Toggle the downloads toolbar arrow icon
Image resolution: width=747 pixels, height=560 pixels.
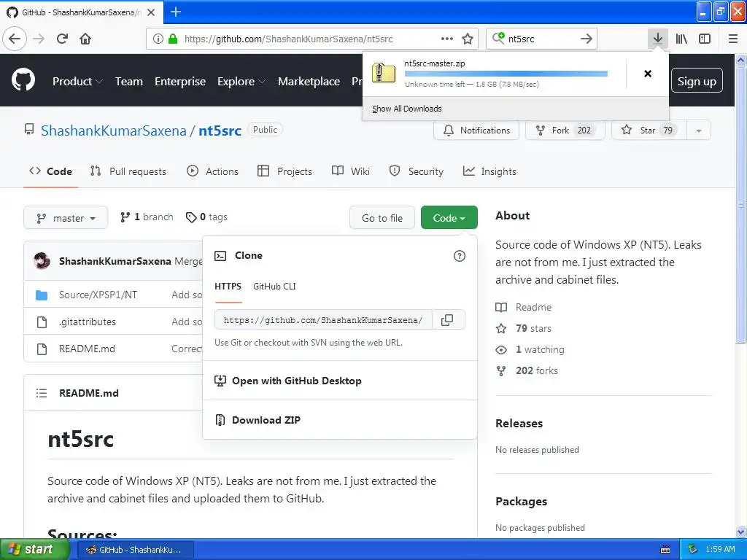click(657, 39)
